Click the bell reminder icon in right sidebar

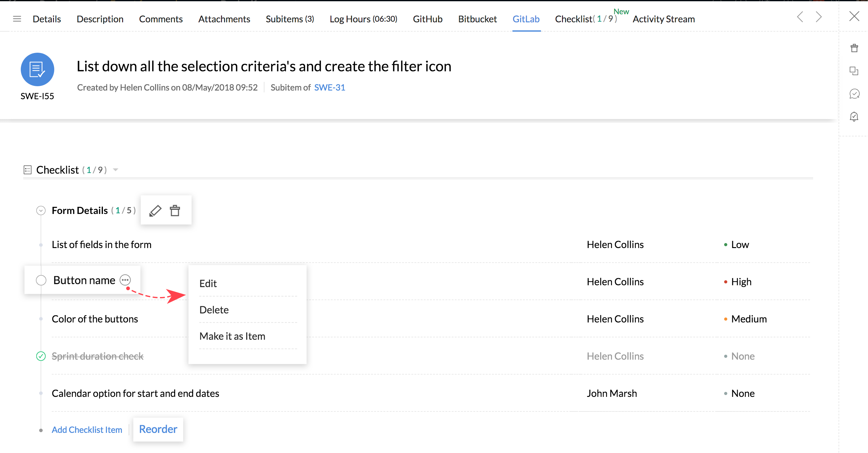coord(854,117)
